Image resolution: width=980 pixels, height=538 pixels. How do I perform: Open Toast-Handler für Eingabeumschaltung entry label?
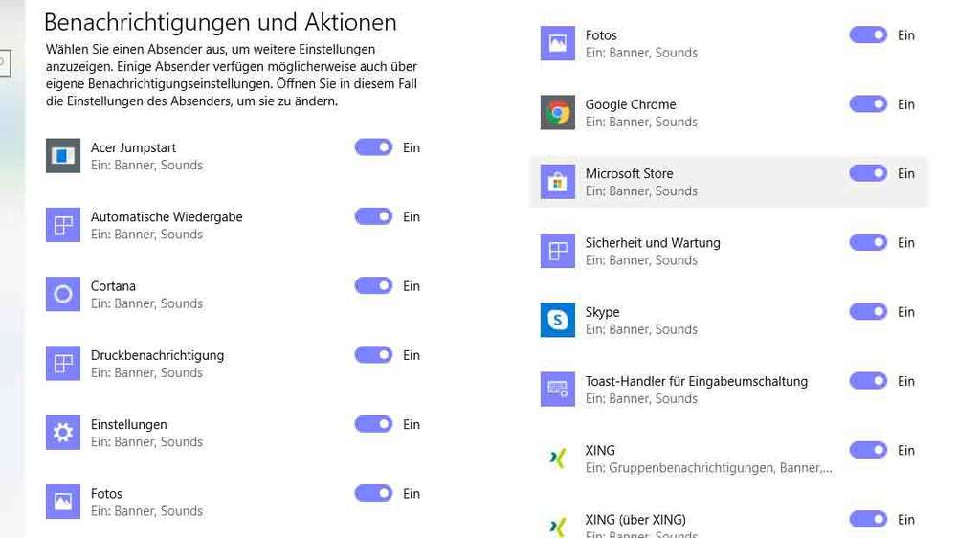click(696, 381)
